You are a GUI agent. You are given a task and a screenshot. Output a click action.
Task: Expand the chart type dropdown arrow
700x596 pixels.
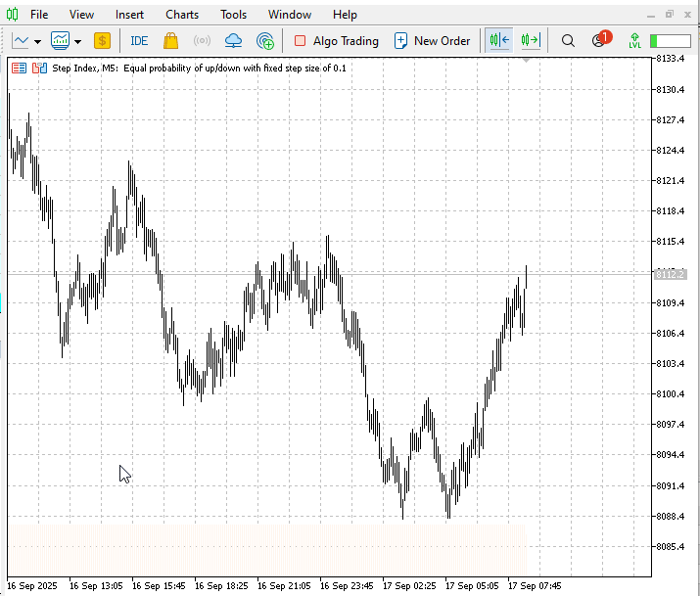coord(37,42)
